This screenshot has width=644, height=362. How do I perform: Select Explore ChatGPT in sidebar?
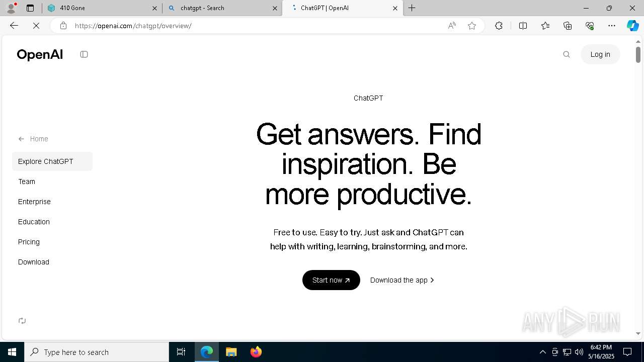(52, 161)
